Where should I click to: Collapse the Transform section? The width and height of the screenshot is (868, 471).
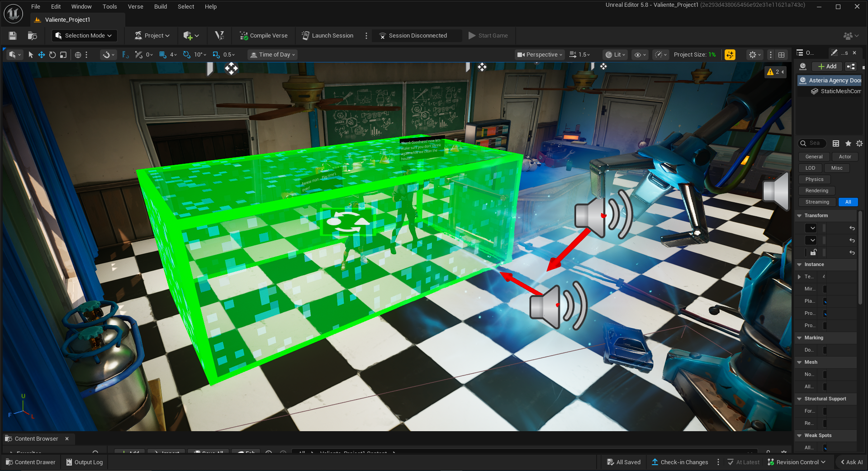(800, 216)
